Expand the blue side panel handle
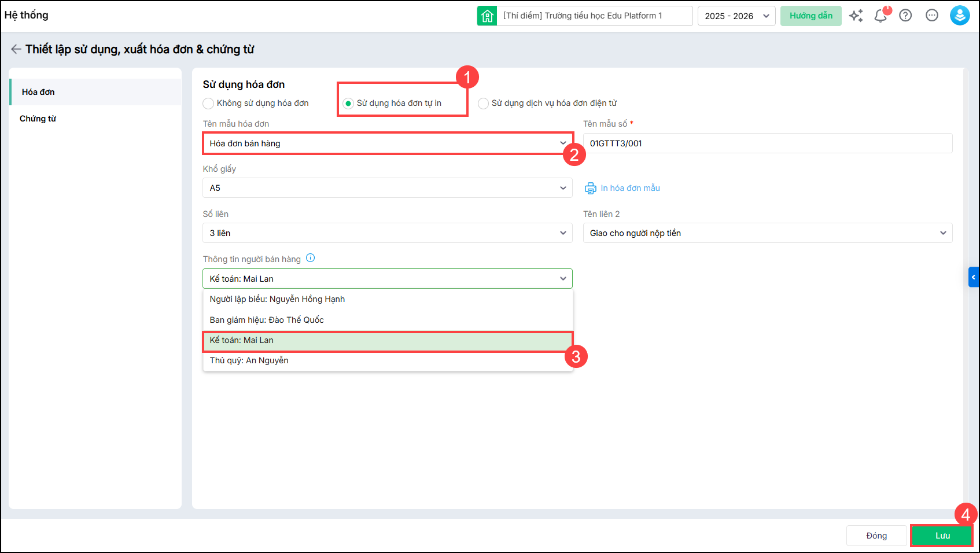980x553 pixels. click(973, 277)
